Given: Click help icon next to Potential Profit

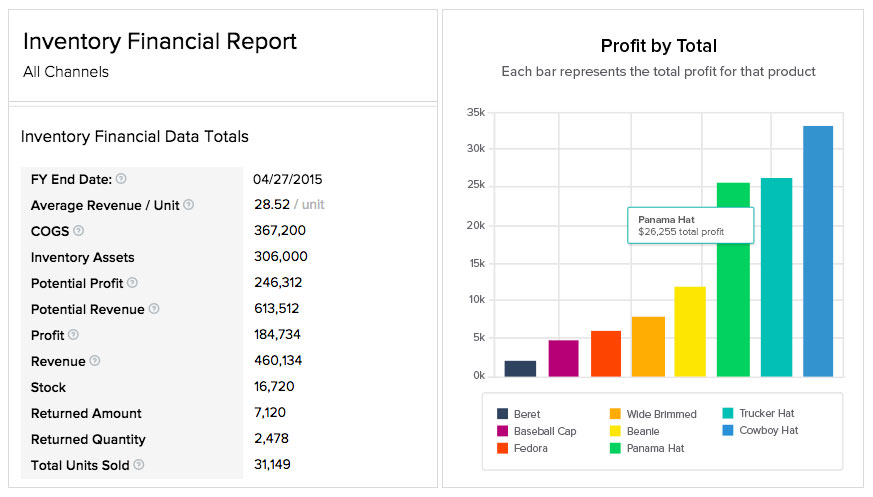Looking at the screenshot, I should tap(132, 283).
